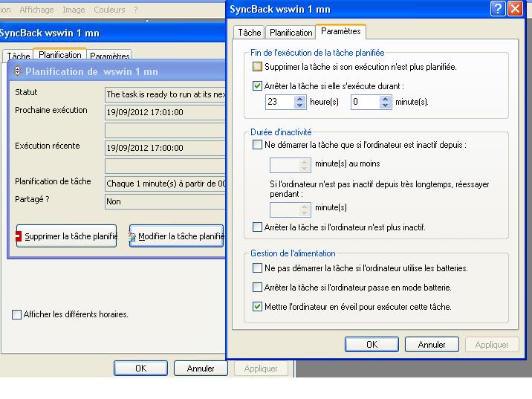Open the Image menu
532x399 pixels.
[74, 10]
